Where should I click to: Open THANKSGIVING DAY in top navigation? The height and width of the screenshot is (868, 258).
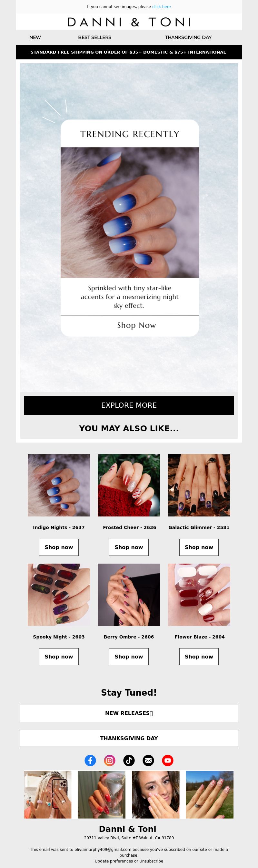tap(188, 37)
